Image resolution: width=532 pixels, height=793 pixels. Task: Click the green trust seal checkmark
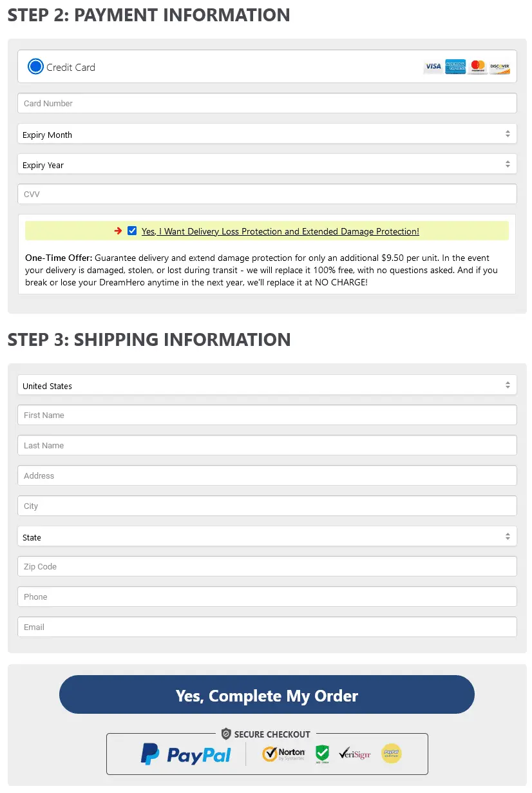321,754
